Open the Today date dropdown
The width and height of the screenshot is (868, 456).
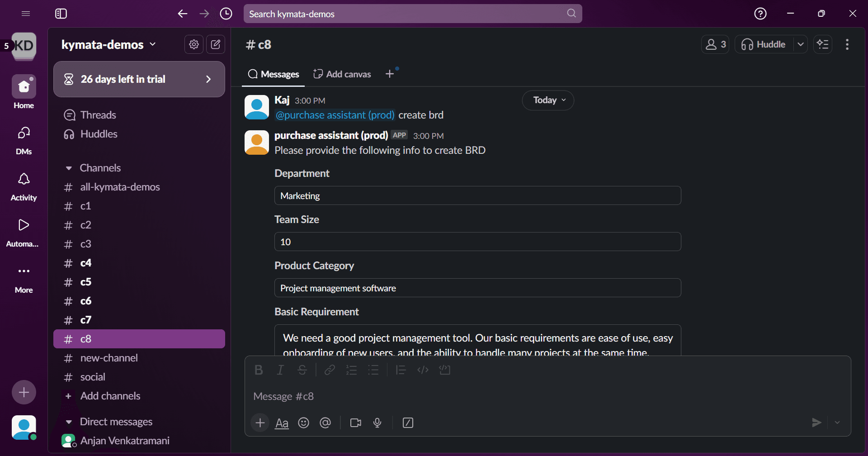548,100
